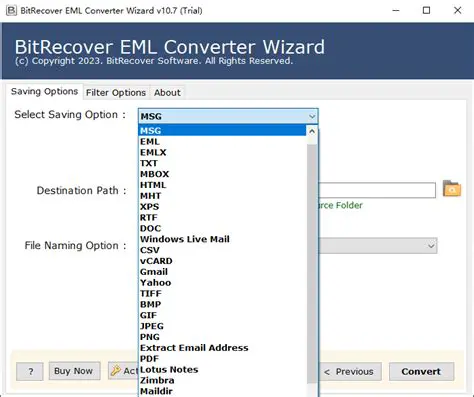474x397 pixels.
Task: Click the Buy Now button
Action: coord(74,371)
